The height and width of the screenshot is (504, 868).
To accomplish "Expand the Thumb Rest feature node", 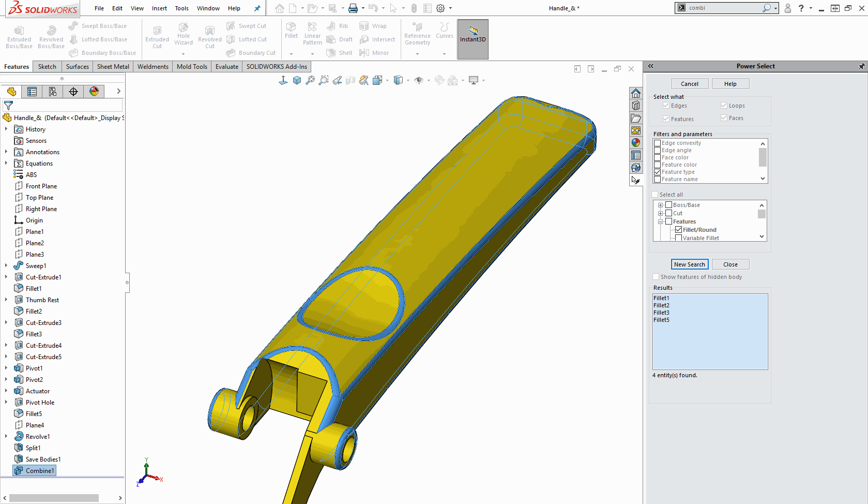I will [6, 300].
